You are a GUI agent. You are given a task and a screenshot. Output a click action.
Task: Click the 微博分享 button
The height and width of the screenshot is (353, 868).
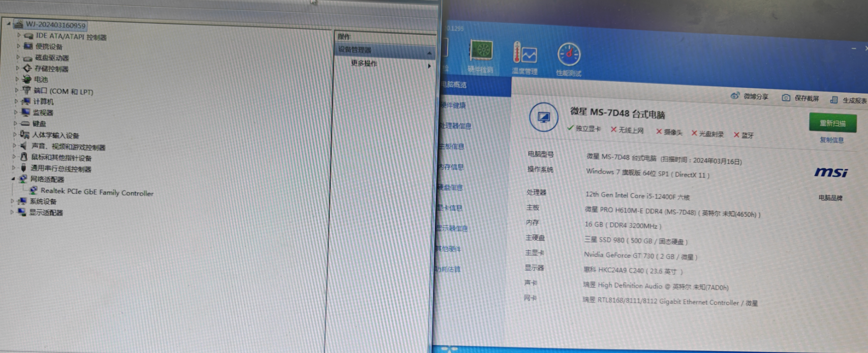(750, 96)
